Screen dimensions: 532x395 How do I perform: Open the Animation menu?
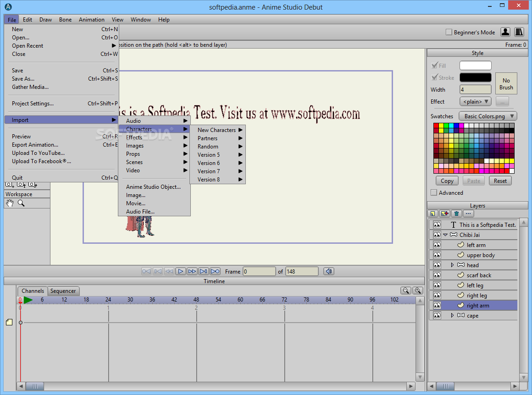(92, 20)
